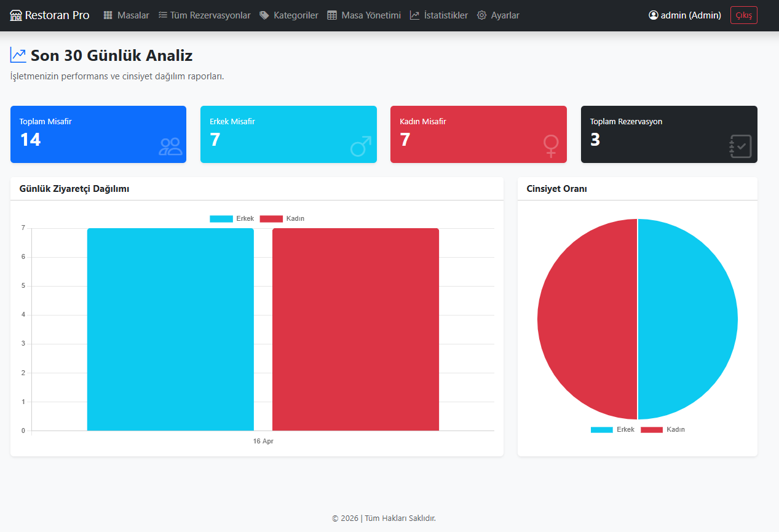Click the 16 Apr axis label

(x=263, y=441)
